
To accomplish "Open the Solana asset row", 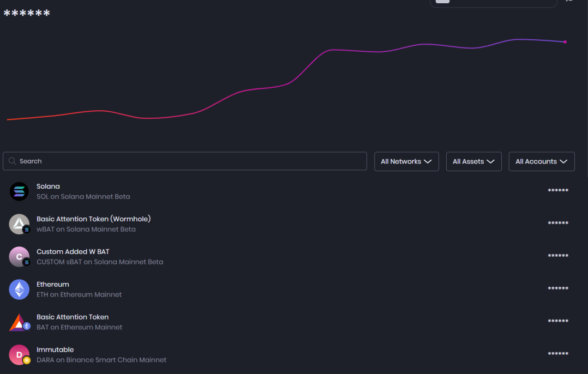I will (x=289, y=191).
